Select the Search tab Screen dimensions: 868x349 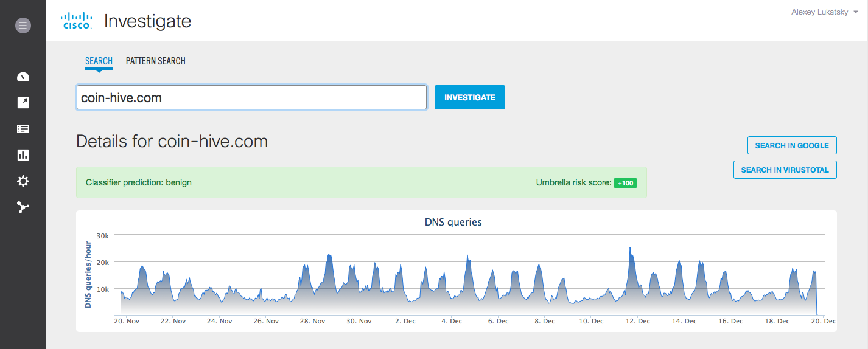99,61
